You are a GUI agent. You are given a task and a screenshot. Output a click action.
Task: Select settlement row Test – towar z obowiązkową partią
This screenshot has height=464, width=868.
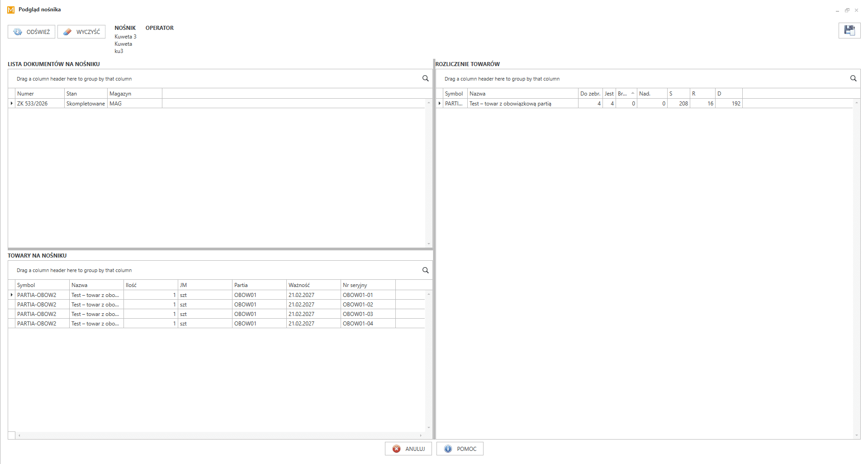645,103
